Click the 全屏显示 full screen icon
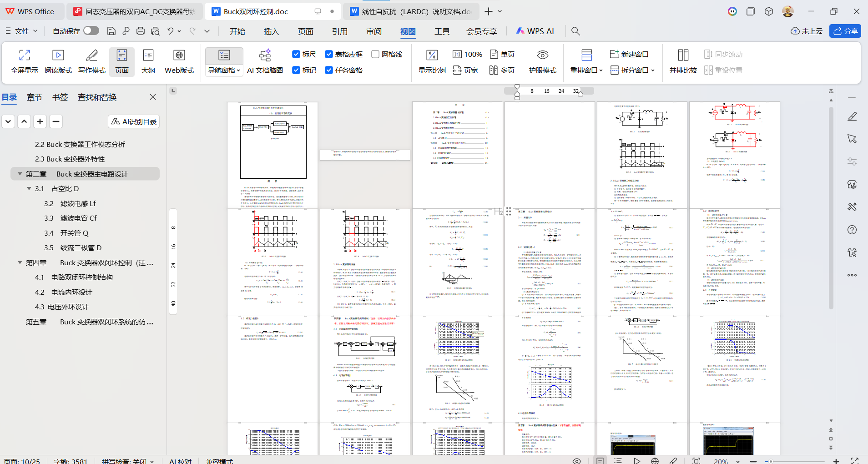Image resolution: width=868 pixels, height=464 pixels. click(25, 55)
